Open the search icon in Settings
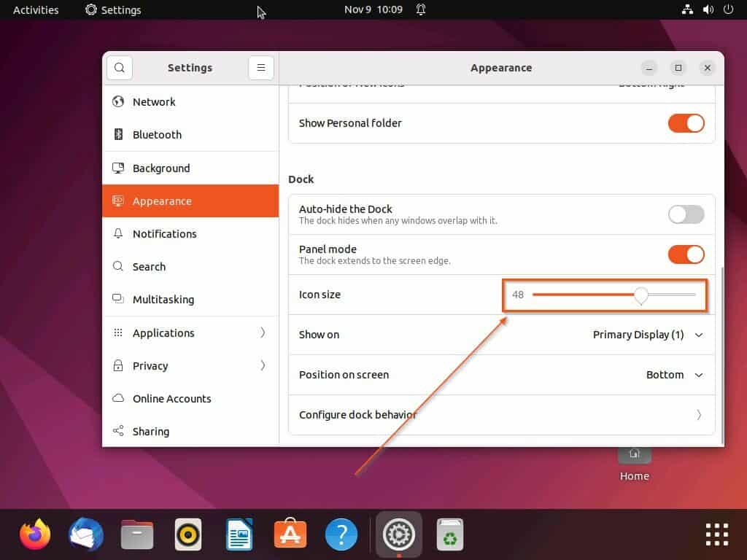The height and width of the screenshot is (560, 747). tap(119, 67)
